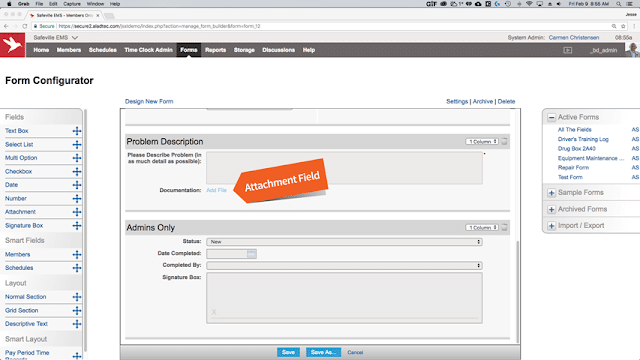
Task: Open Driver's Training Log form
Action: (583, 139)
